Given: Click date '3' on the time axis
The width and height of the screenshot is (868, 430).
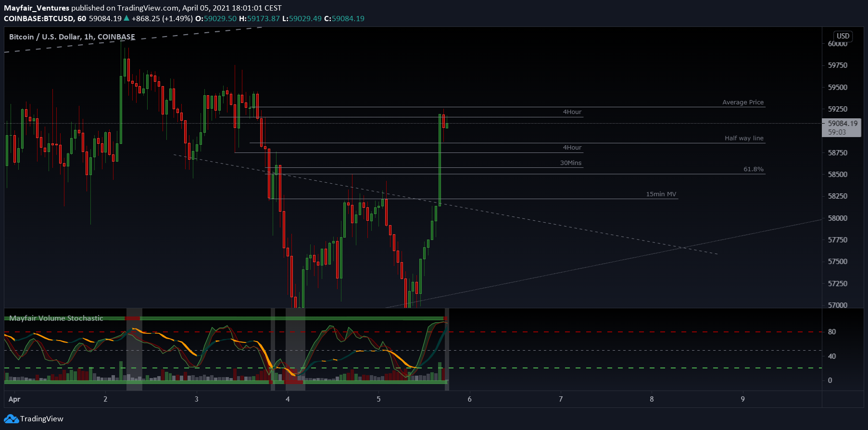Looking at the screenshot, I should (196, 399).
